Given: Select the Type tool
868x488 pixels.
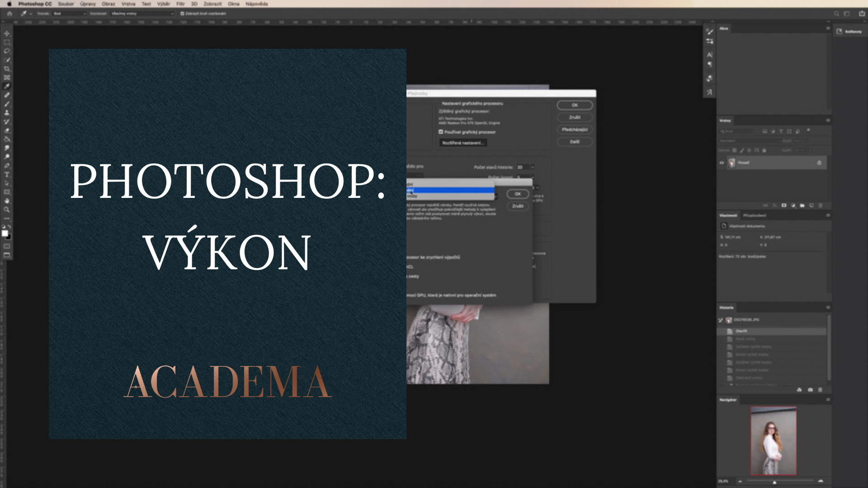Looking at the screenshot, I should coord(7,174).
